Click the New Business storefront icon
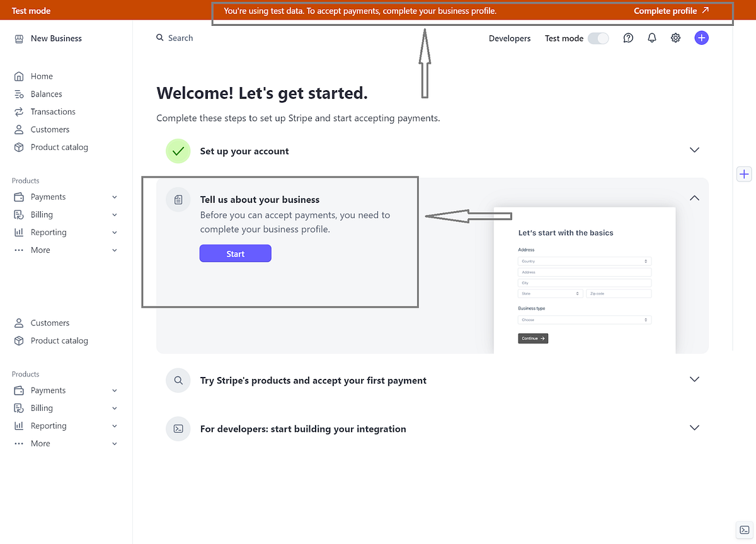This screenshot has height=544, width=756. click(19, 38)
